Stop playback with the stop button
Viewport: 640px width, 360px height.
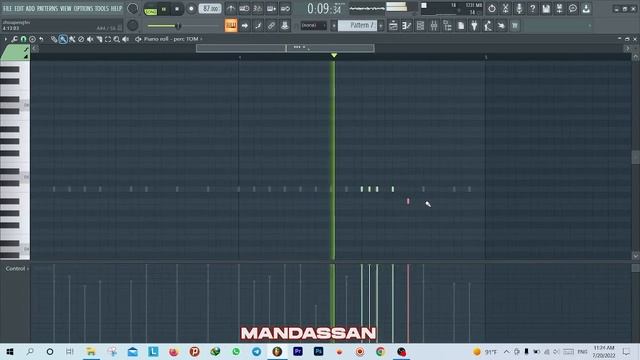(177, 9)
